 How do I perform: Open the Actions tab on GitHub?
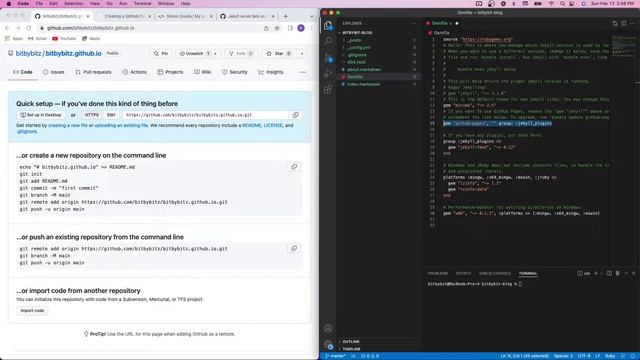pyautogui.click(x=134, y=72)
